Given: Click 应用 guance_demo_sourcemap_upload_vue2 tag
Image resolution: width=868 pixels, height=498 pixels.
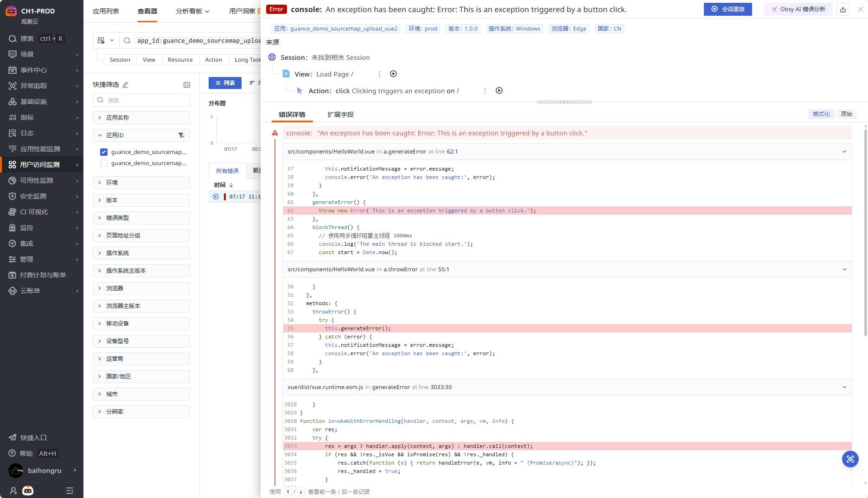Looking at the screenshot, I should 336,29.
